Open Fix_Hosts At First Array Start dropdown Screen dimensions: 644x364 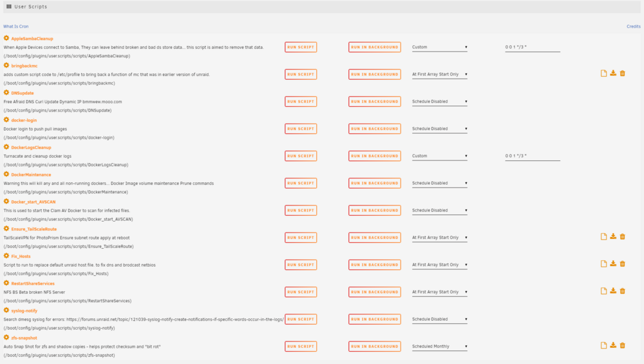tap(439, 265)
